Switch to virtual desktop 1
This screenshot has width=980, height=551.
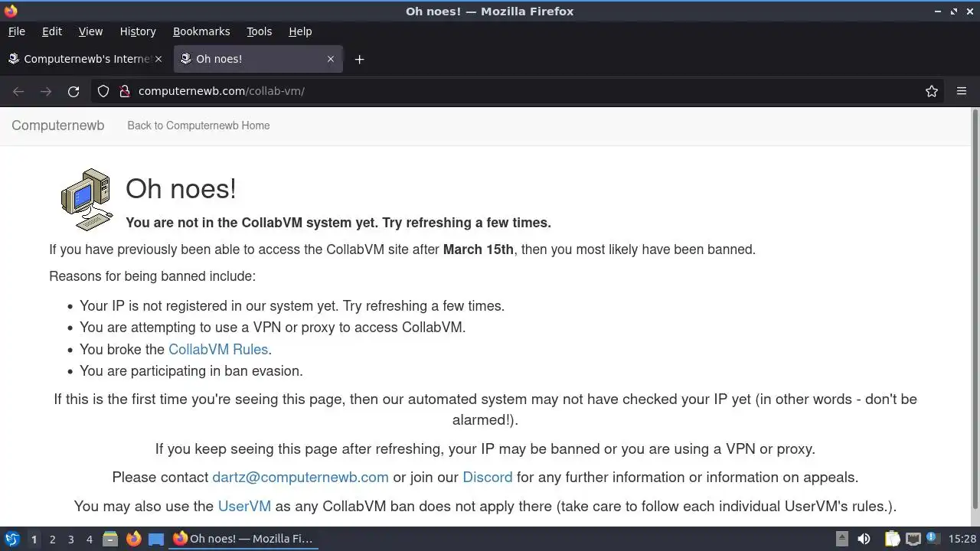click(x=34, y=540)
